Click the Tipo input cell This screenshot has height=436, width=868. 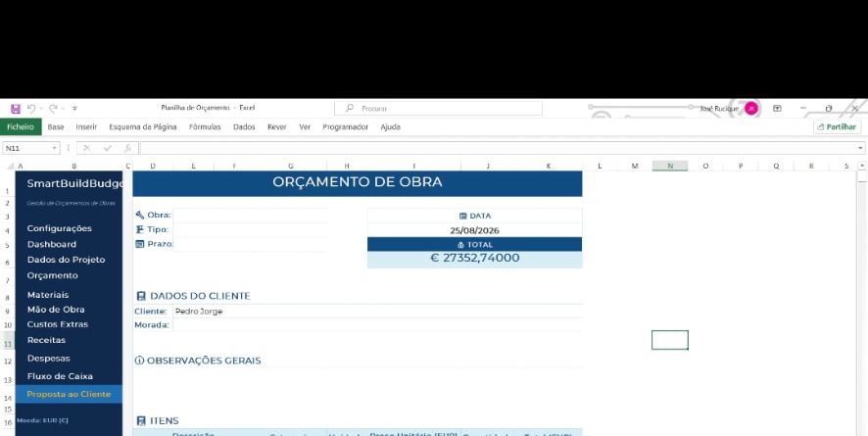tap(250, 229)
